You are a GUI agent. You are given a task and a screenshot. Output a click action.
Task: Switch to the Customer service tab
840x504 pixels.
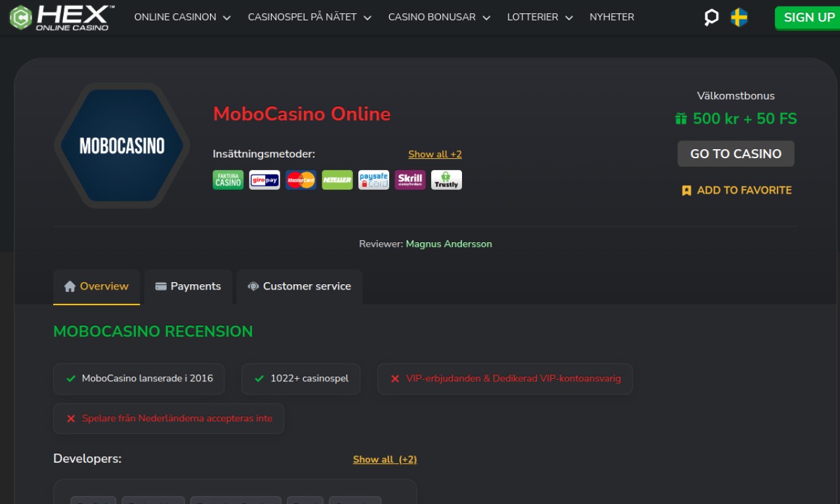coord(299,287)
